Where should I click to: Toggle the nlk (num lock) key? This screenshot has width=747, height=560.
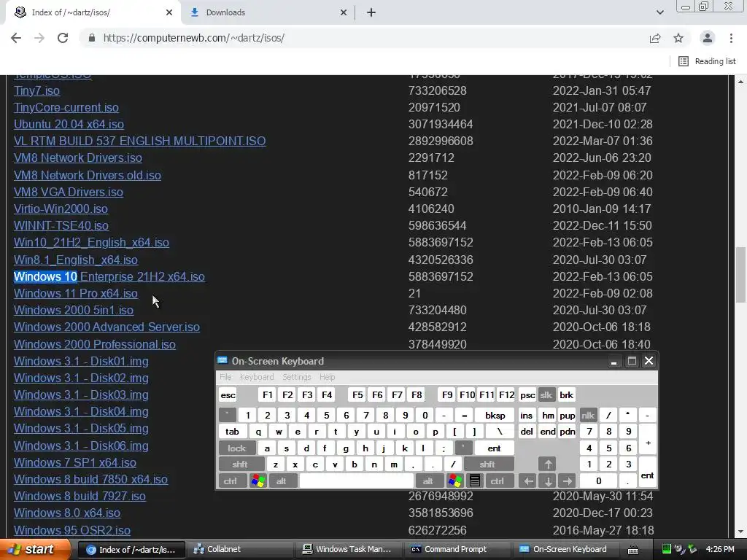coord(588,415)
